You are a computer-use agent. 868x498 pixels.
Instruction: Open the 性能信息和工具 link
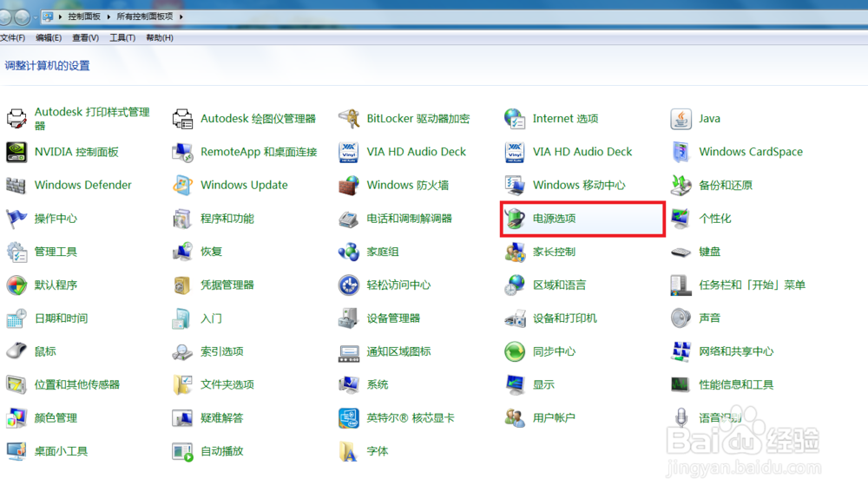[x=736, y=384]
